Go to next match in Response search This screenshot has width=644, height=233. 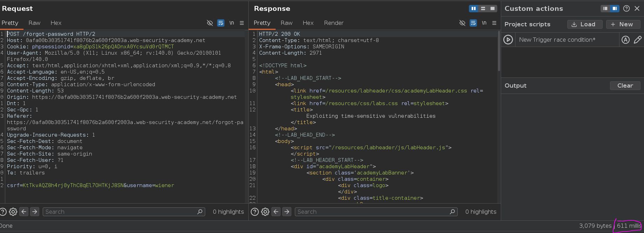[x=287, y=212]
